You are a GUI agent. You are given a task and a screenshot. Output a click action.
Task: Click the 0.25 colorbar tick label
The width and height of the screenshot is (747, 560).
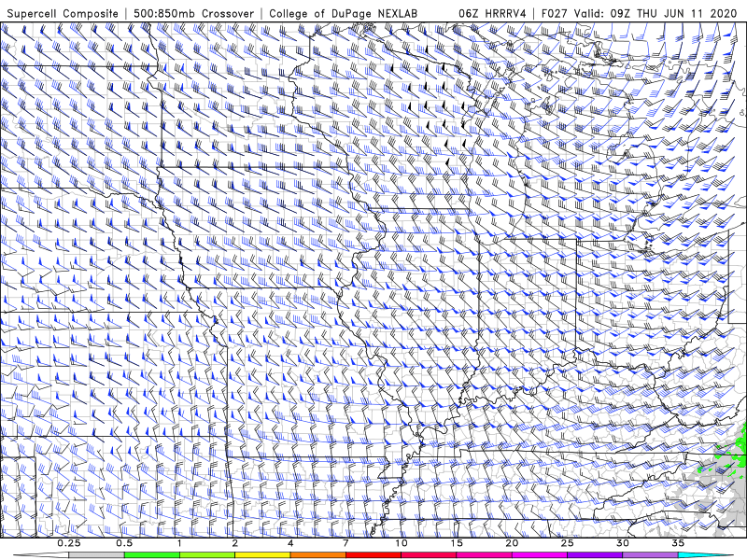(69, 543)
